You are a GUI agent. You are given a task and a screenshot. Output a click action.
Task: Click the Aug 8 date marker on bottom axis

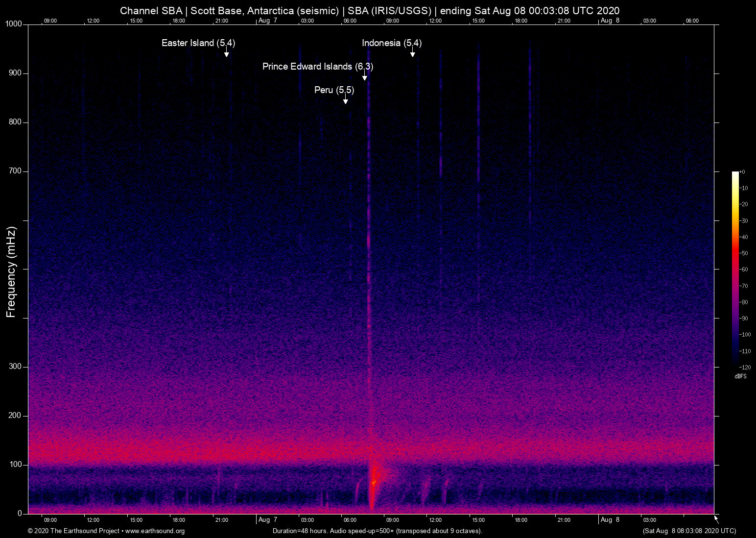(610, 520)
